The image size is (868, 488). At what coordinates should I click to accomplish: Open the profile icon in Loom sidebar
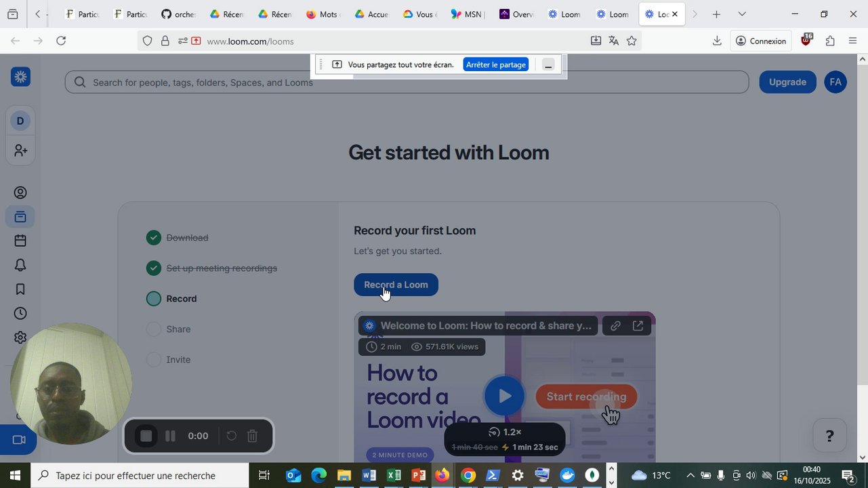20,193
